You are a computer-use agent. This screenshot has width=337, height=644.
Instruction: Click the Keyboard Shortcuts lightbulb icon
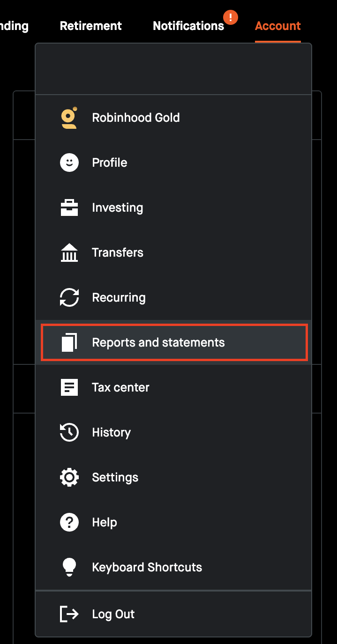tap(69, 567)
